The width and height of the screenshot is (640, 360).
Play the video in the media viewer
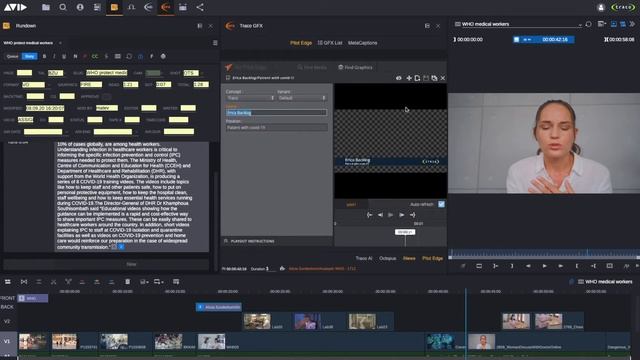pyautogui.click(x=544, y=266)
